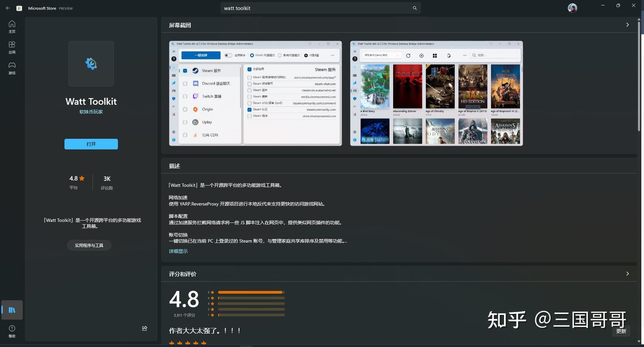Click 详细显示 to show full description
The height and width of the screenshot is (347, 644).
tap(178, 251)
